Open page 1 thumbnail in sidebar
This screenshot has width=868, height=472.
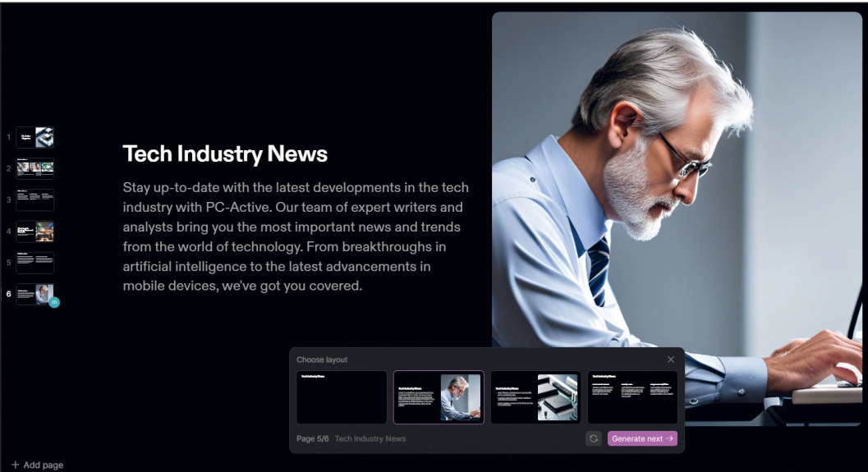[34, 137]
